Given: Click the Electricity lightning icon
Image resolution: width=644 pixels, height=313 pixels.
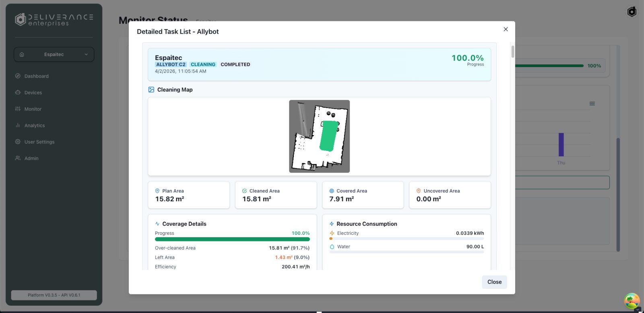Looking at the screenshot, I should [x=332, y=233].
